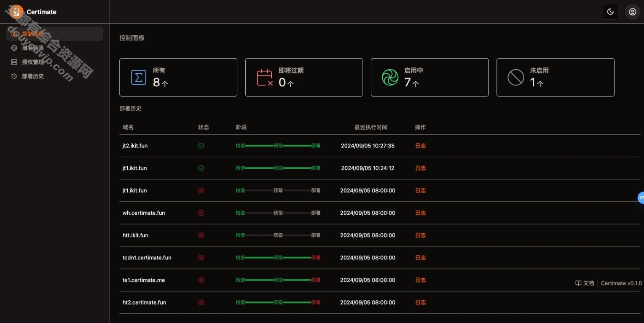Click red failed icon for wh.certimate.fun
Screen dimensions: 644x323
[x=201, y=213]
